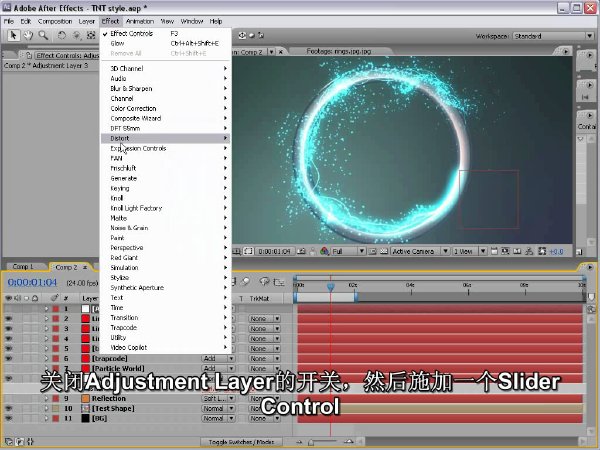600x450 pixels.
Task: Click the Toggle Switches / Modes button
Action: tap(241, 442)
